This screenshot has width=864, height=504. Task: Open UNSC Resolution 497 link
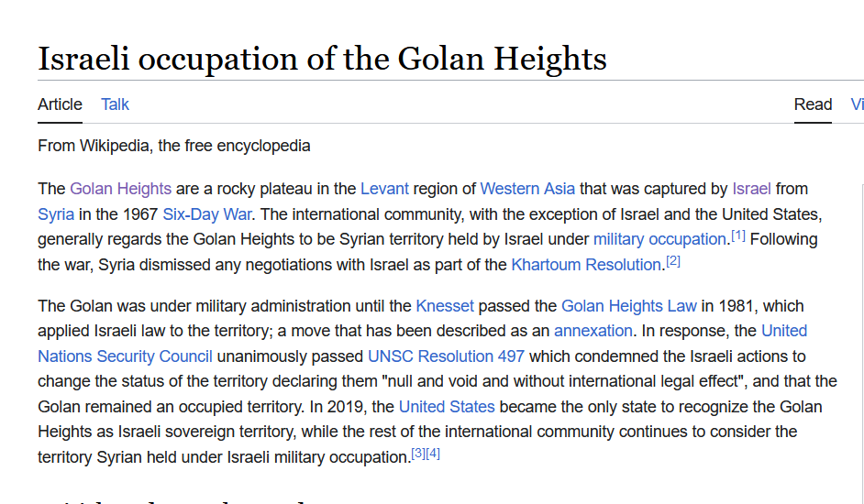tap(446, 356)
